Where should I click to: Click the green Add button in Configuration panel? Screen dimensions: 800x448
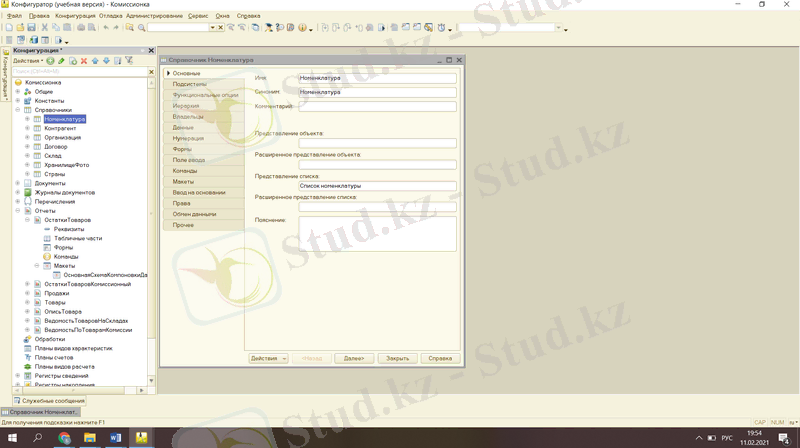point(50,61)
